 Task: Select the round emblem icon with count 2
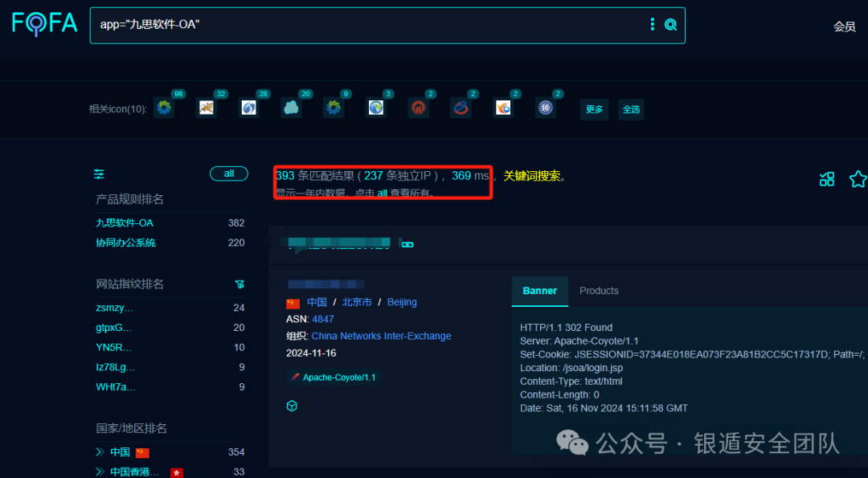coord(545,108)
